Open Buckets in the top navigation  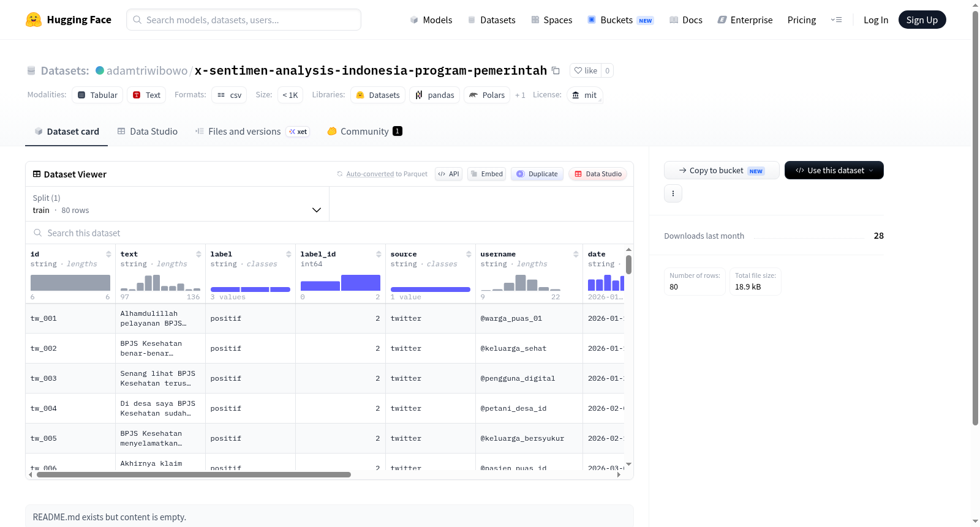point(620,20)
